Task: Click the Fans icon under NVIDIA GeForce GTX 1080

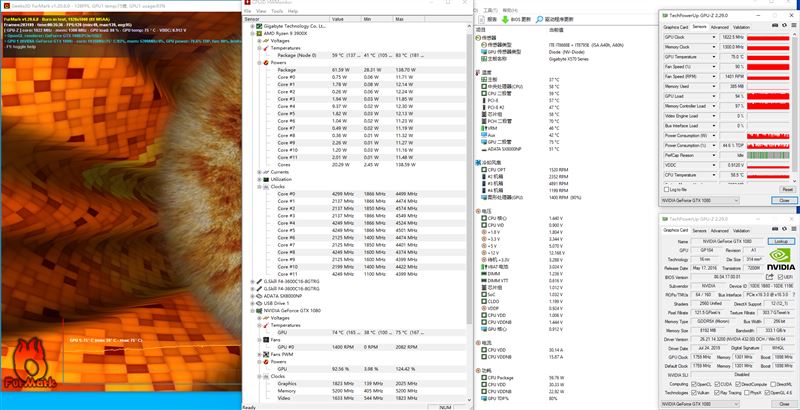Action: pos(265,340)
